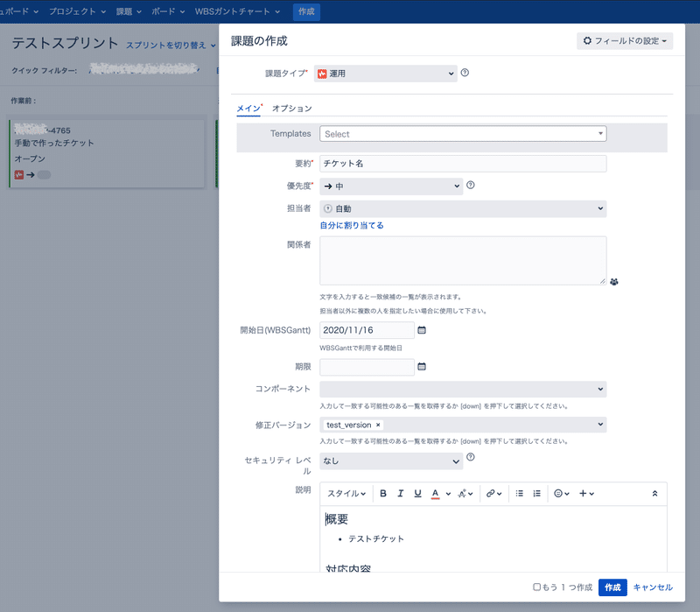Click gear icon in フィールドの設定 button
Screen dimensions: 700x612
(x=587, y=40)
